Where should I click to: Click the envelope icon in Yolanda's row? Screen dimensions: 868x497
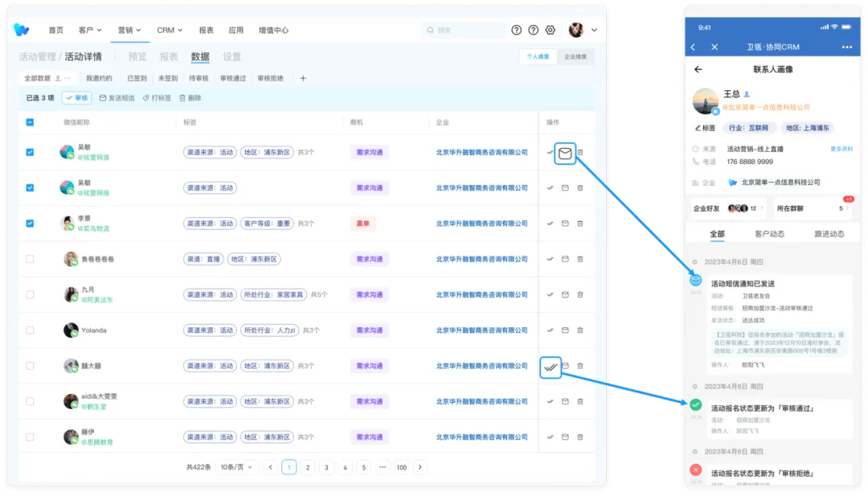point(565,330)
